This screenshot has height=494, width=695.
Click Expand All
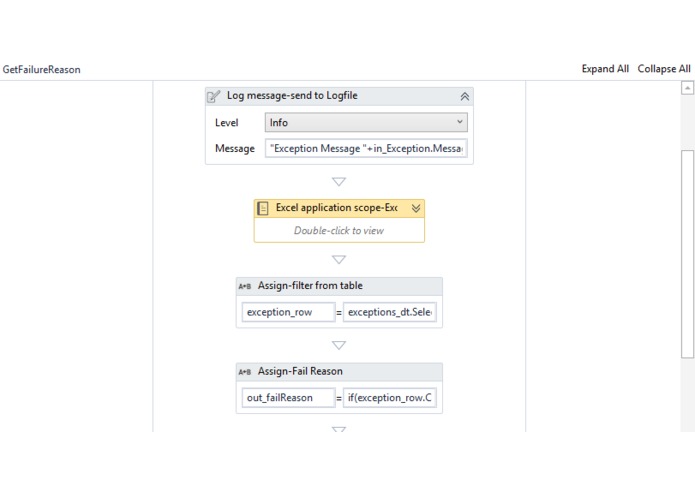pyautogui.click(x=605, y=69)
